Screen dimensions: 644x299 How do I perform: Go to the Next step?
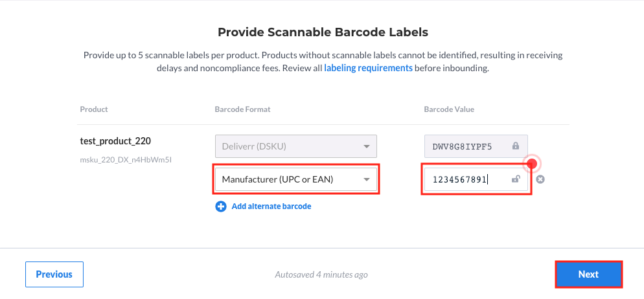[x=588, y=274]
